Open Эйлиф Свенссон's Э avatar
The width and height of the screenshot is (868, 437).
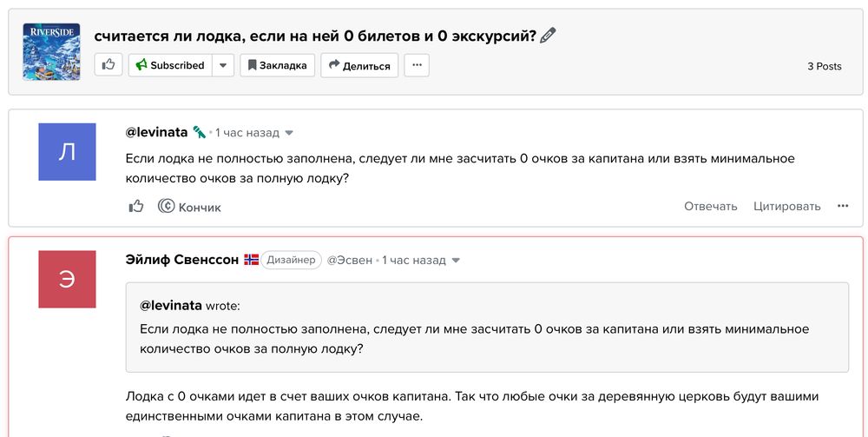click(67, 279)
